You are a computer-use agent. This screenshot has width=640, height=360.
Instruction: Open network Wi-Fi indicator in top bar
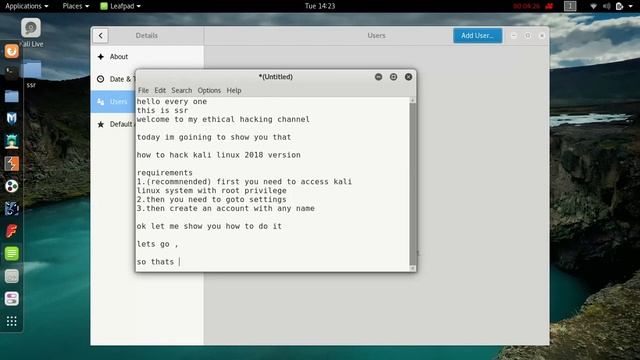593,6
